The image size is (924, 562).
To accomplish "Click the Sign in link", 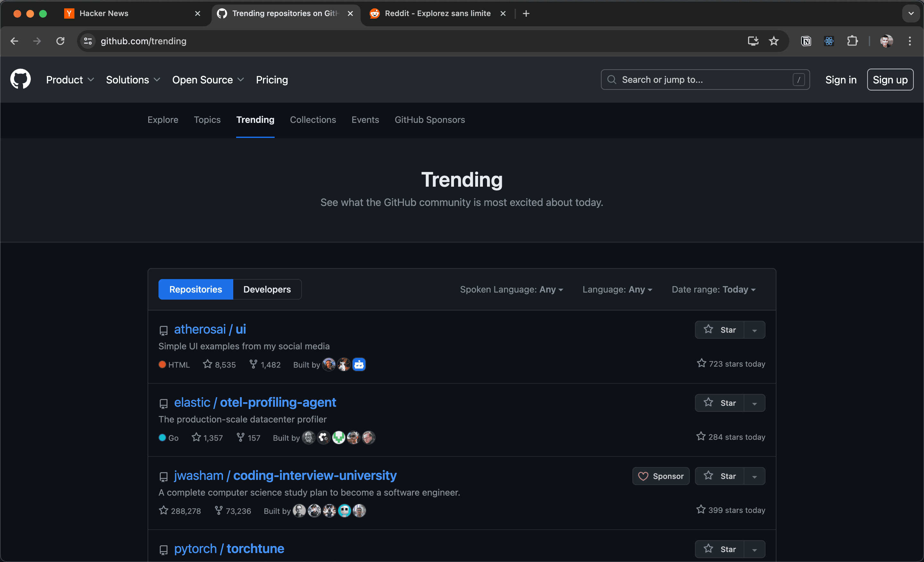I will (x=841, y=80).
